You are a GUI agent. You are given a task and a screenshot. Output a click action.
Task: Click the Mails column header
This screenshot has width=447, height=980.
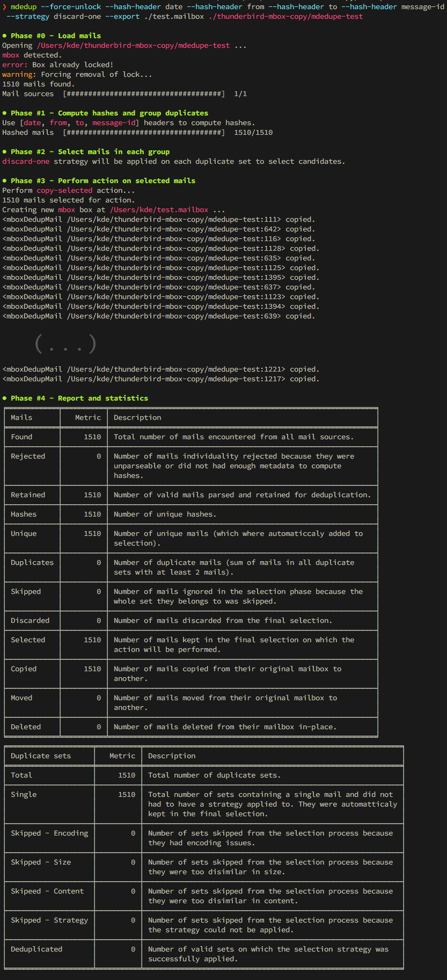tap(21, 418)
